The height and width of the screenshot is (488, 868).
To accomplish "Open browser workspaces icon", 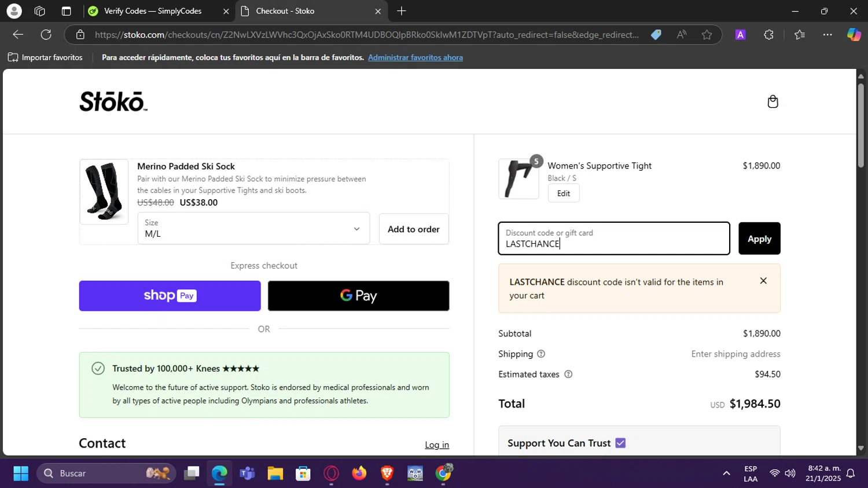I will coord(40,11).
